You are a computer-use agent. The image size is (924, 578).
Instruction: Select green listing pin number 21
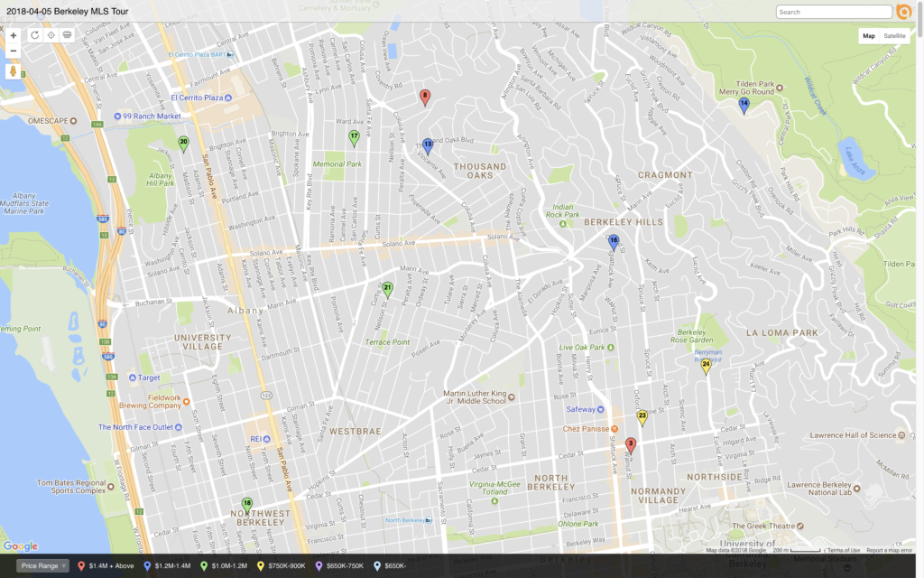(x=387, y=290)
